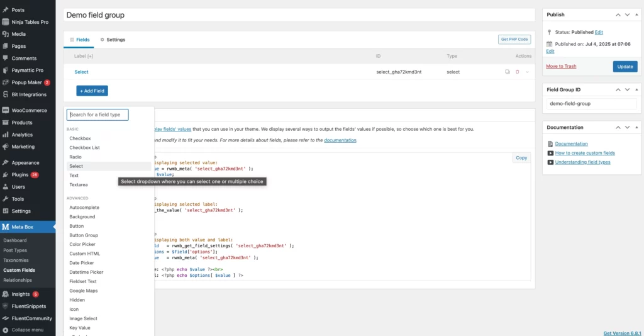Choose Textarea field type
The image size is (644, 336).
(x=79, y=185)
